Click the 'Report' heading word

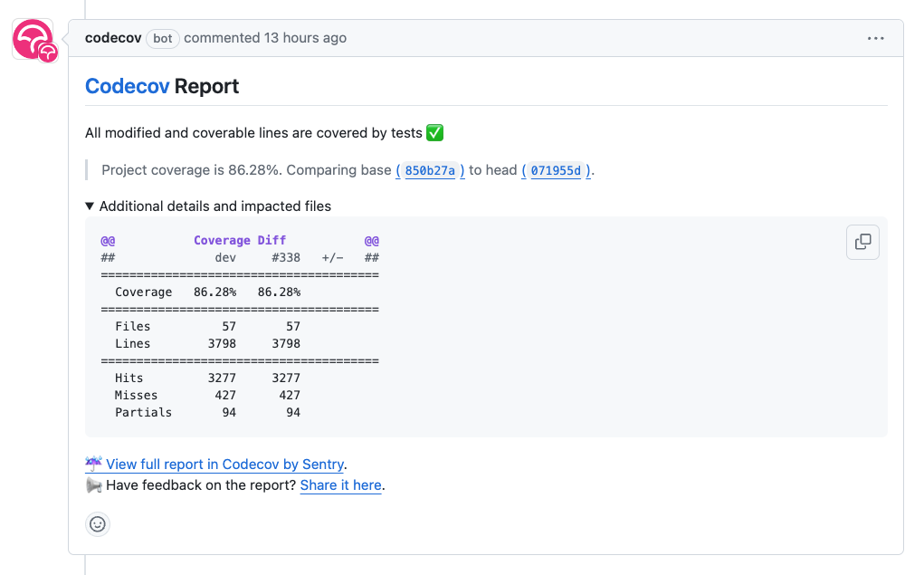coord(206,86)
